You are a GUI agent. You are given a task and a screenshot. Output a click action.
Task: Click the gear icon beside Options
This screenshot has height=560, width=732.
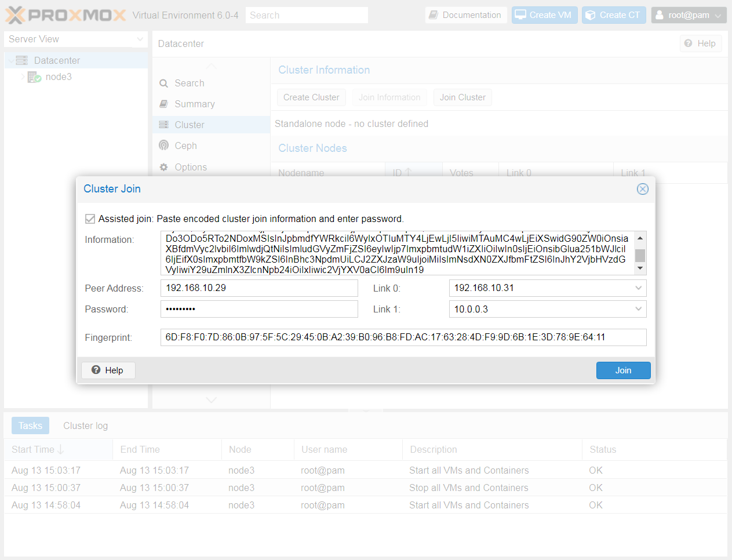point(163,167)
